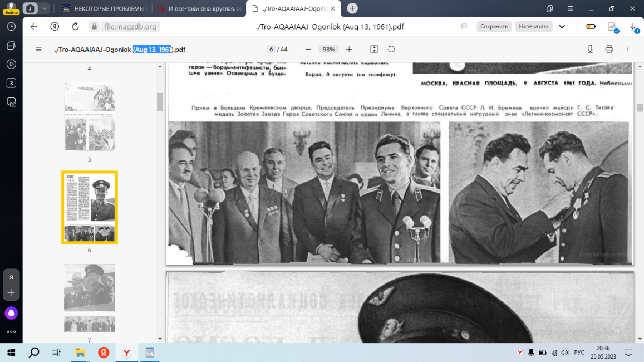Toggle the thumbnail sidebar via hamburger menu
Viewport: 644px width, 362px height.
[38, 49]
